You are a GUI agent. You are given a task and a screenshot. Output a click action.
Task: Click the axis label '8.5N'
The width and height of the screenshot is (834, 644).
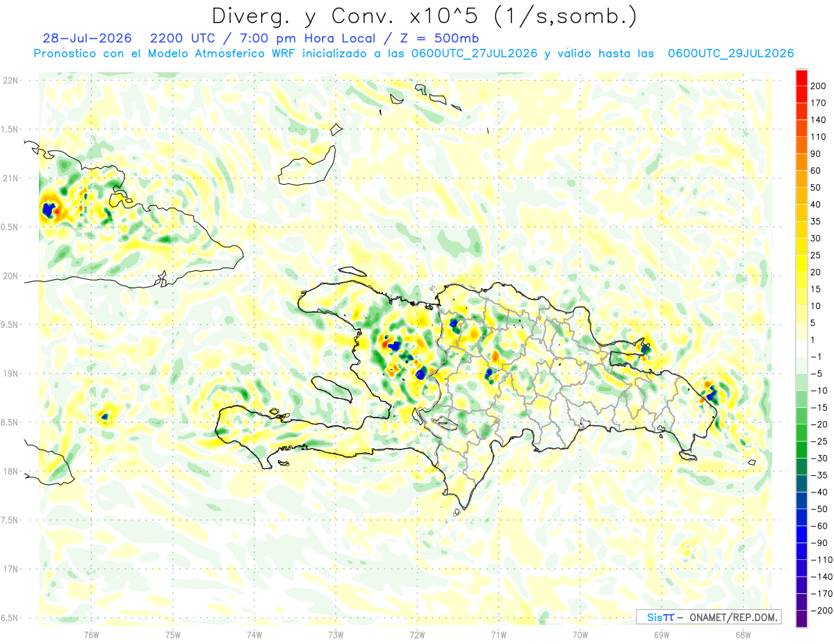[10, 422]
